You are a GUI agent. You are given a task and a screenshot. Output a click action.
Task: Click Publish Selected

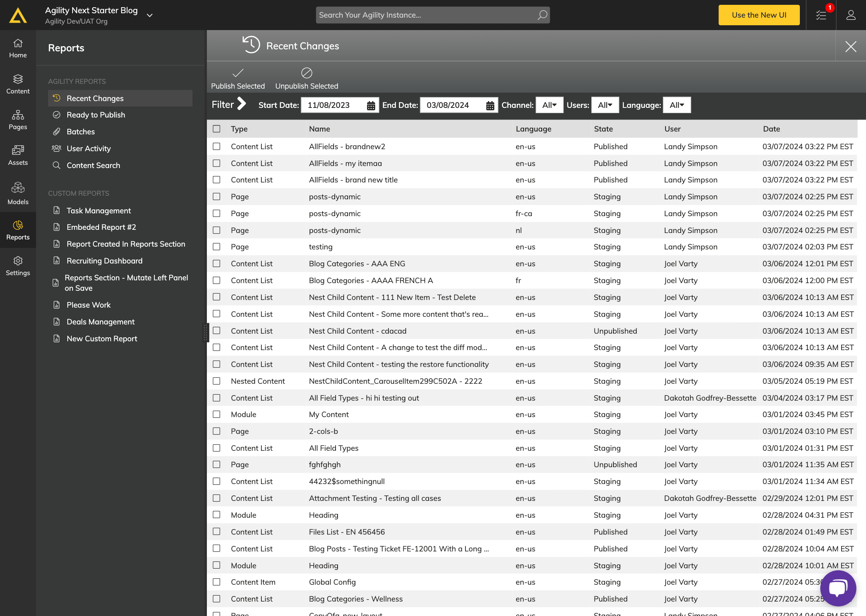pyautogui.click(x=238, y=79)
